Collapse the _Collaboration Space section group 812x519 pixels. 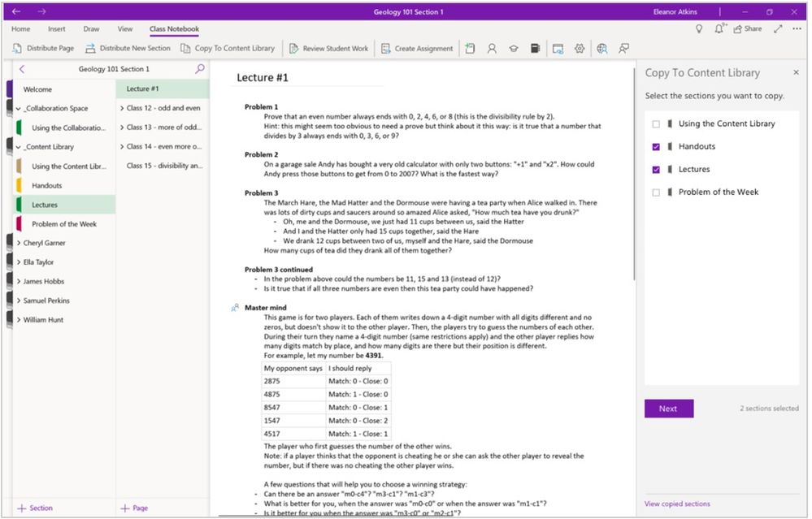tap(19, 109)
